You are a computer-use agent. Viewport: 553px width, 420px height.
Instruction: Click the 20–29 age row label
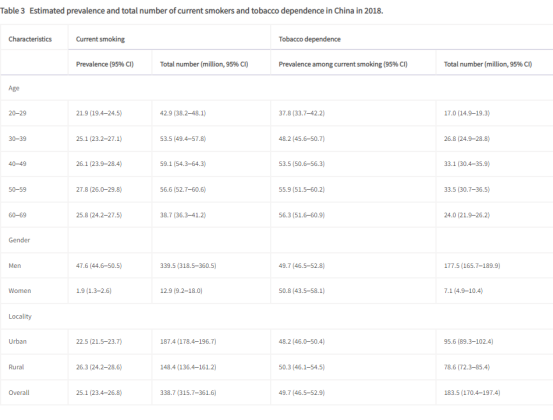pyautogui.click(x=17, y=113)
